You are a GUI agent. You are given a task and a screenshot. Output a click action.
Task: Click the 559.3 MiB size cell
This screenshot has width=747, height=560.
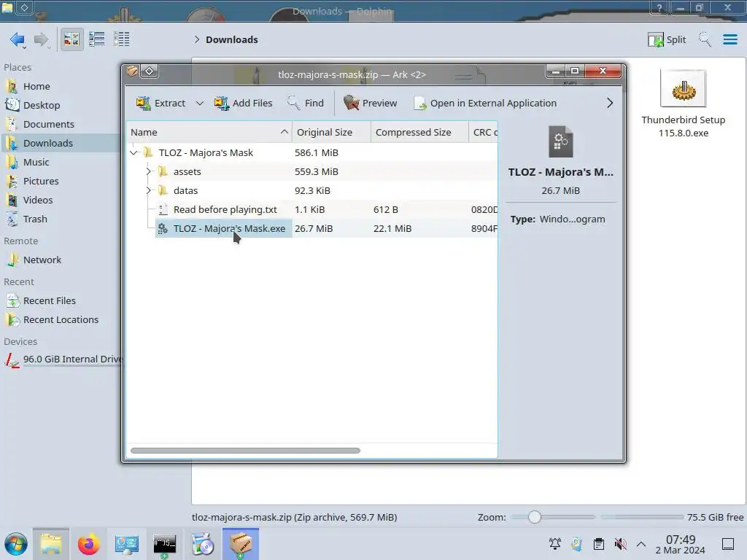tap(317, 171)
